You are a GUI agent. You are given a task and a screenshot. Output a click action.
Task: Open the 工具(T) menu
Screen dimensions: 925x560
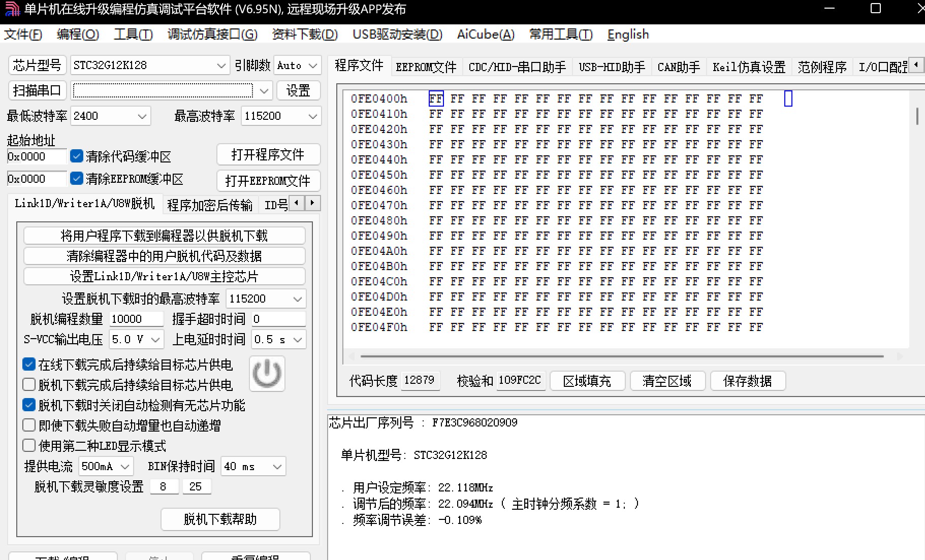(x=133, y=35)
